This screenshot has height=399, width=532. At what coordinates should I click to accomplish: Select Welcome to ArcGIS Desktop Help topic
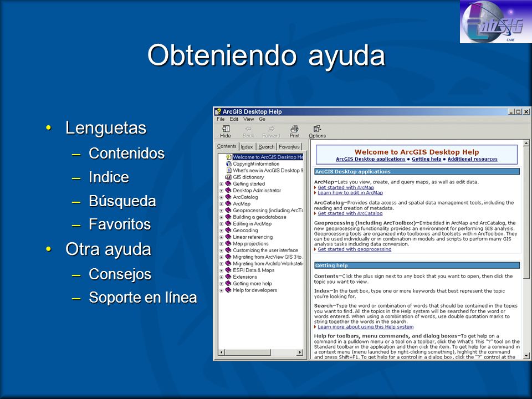(x=268, y=157)
